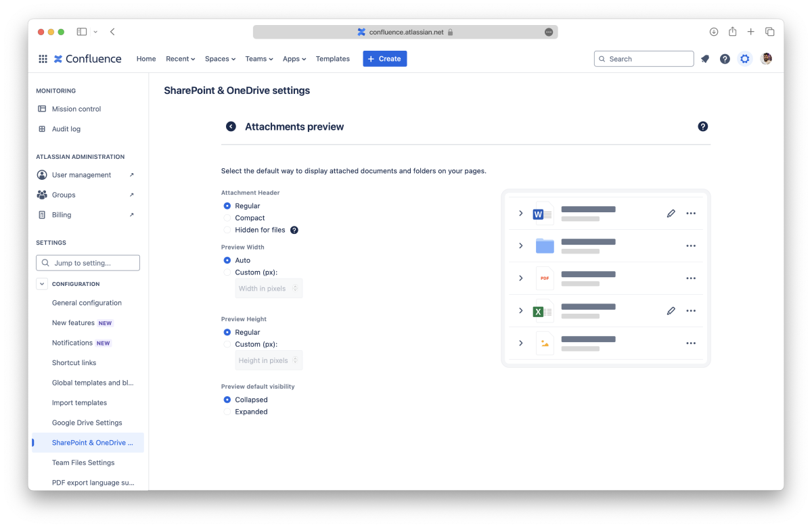Click the settings gear icon
Image resolution: width=812 pixels, height=528 pixels.
pyautogui.click(x=745, y=59)
